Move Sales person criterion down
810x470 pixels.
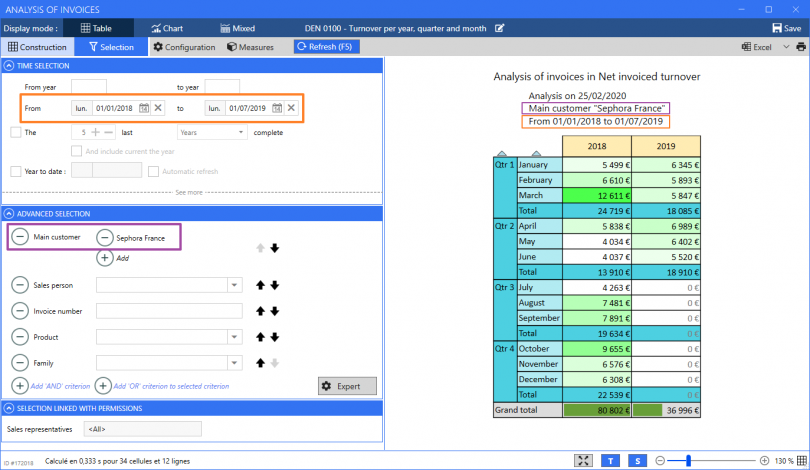[x=275, y=285]
